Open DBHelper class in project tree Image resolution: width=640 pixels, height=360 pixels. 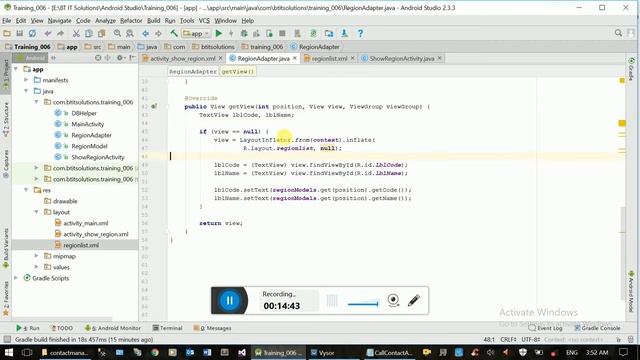tap(84, 113)
